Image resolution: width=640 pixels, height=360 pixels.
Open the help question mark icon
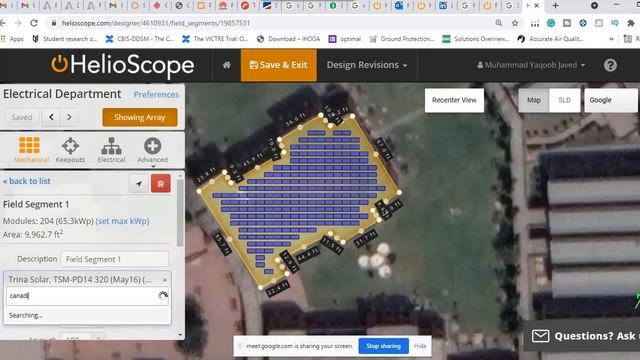click(610, 65)
